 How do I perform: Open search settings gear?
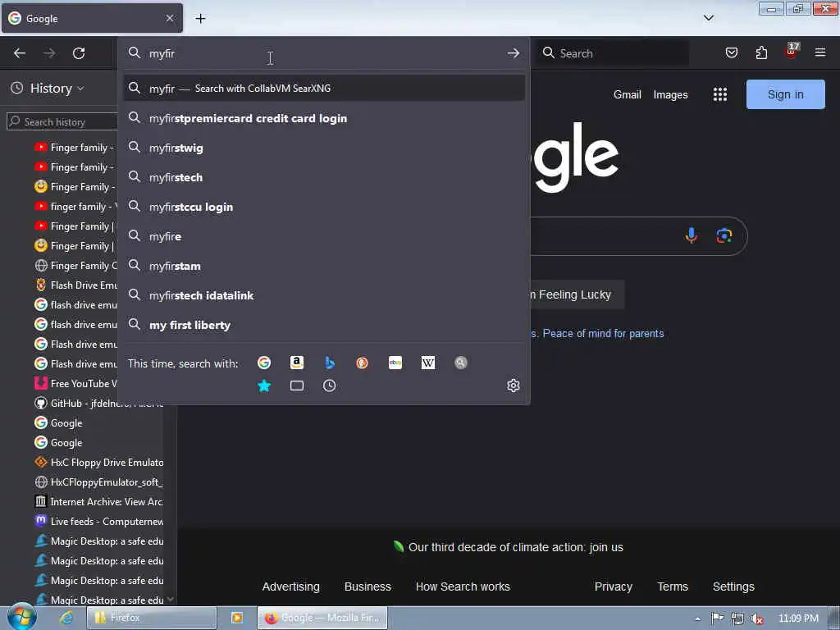pyautogui.click(x=514, y=386)
